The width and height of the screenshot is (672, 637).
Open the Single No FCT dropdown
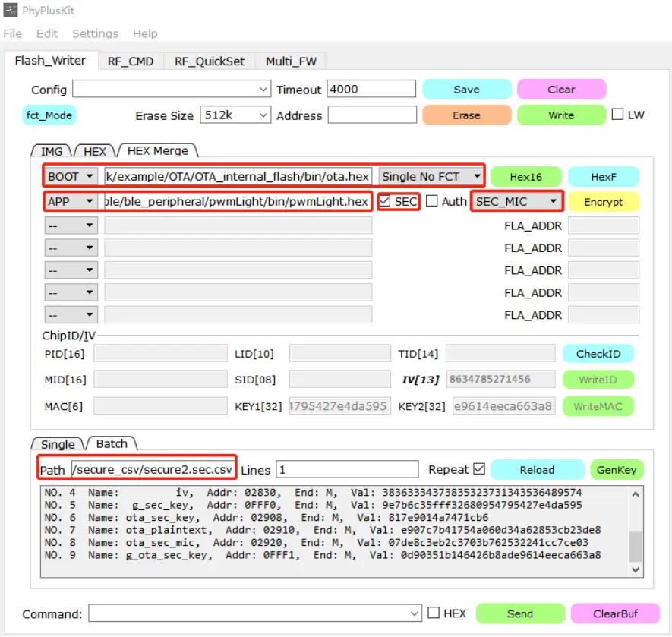click(431, 176)
